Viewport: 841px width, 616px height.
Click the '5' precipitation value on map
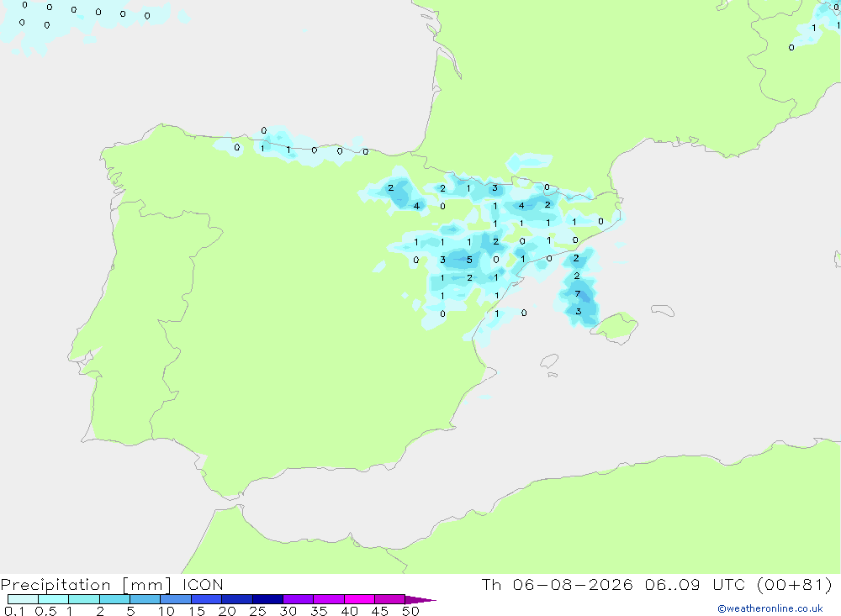(469, 260)
